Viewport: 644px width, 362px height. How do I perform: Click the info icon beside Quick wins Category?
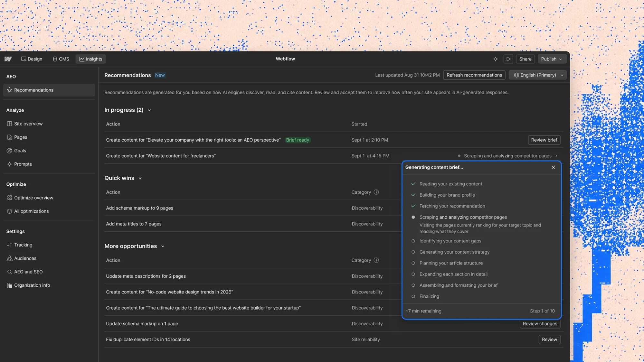point(376,192)
